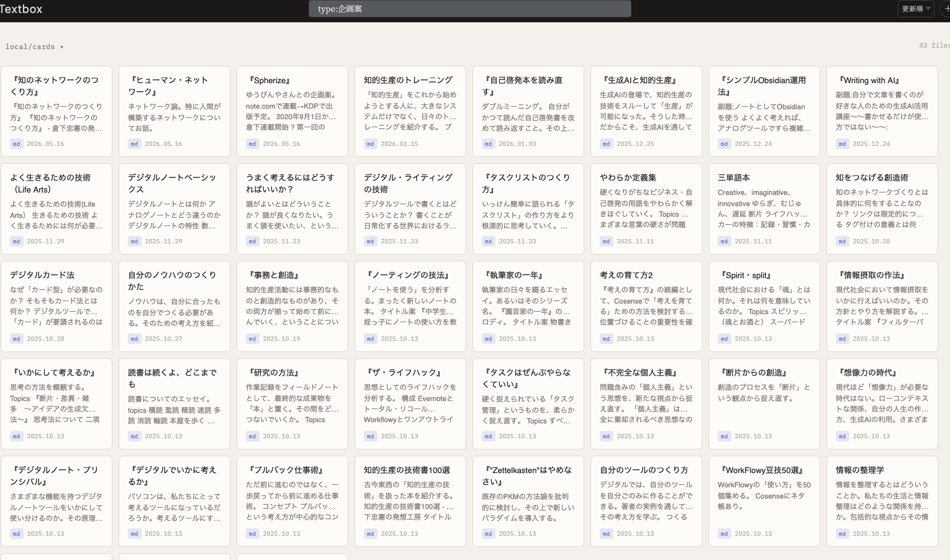Open the 『いかにして考えるか』 card
Viewport: 950px width, 560px height.
57,404
